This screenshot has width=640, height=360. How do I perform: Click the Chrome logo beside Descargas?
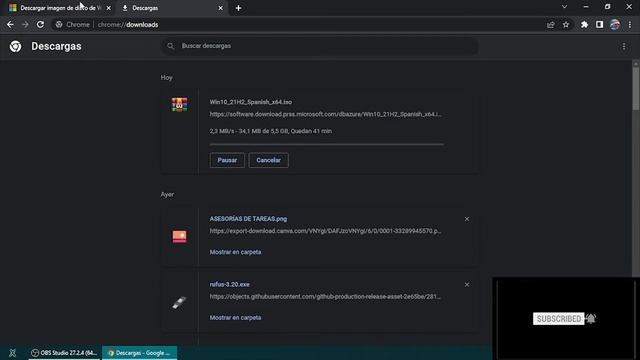pos(16,46)
